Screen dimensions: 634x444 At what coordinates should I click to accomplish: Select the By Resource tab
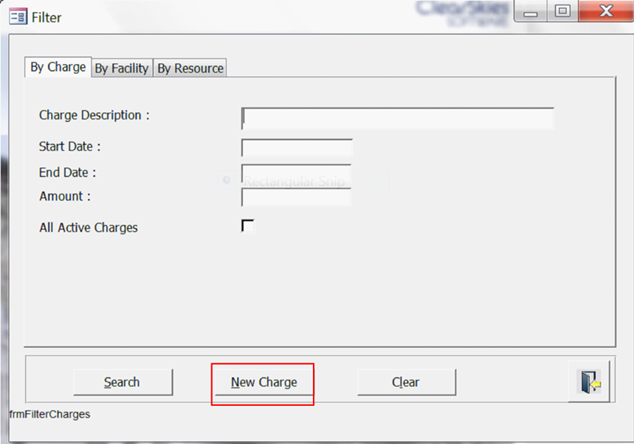tap(190, 69)
